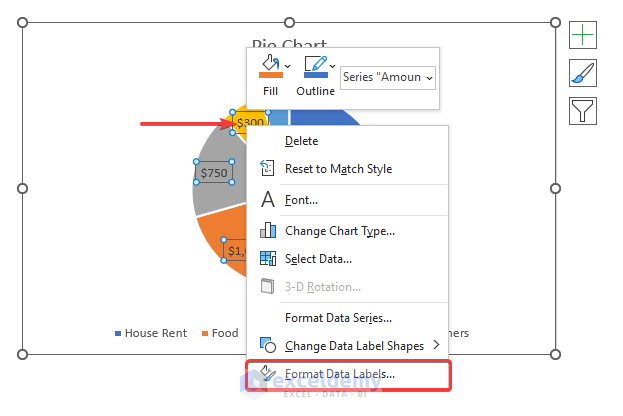This screenshot has width=623, height=416.
Task: Open the Chart Filters funnel button
Action: pos(583,109)
